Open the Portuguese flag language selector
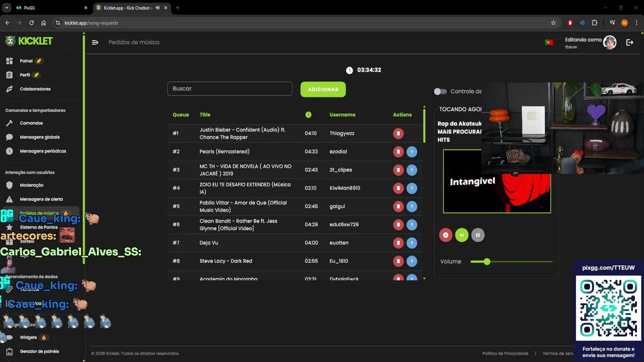644x362 pixels. pos(549,42)
